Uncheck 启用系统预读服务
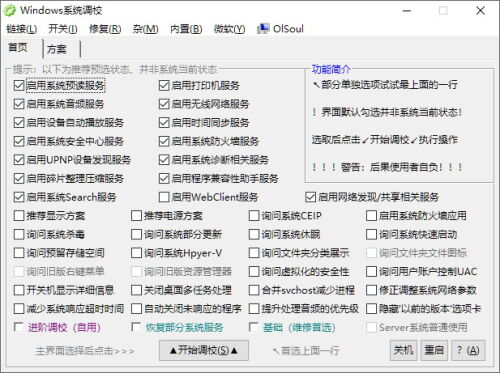500x373 pixels. point(19,85)
